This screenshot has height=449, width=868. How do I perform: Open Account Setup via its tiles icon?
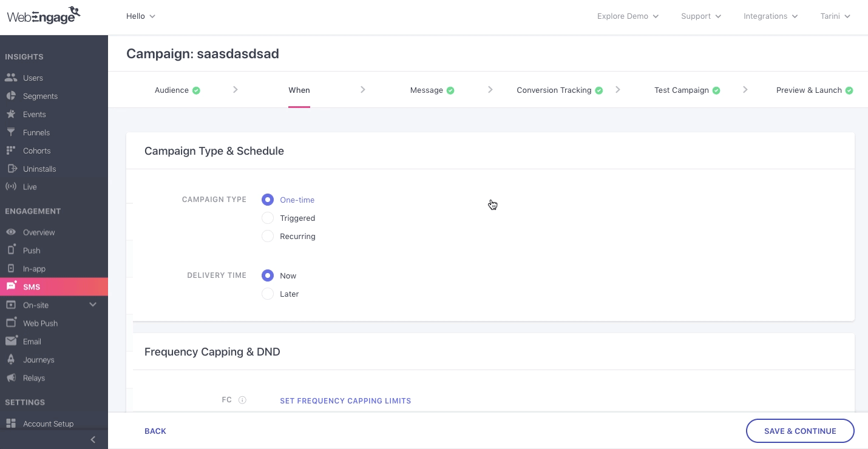coord(11,424)
